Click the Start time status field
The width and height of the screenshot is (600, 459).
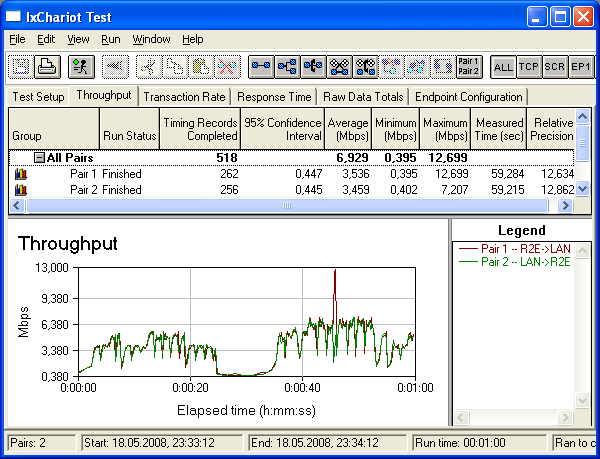162,443
